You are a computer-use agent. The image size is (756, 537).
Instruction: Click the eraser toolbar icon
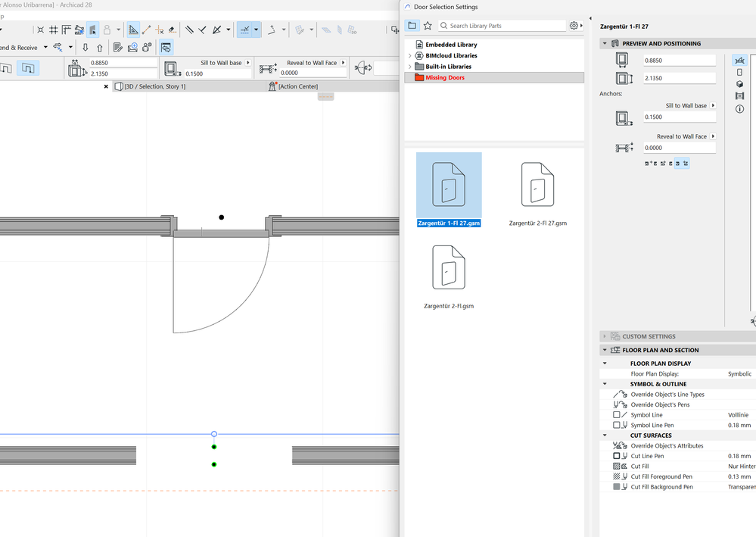[x=172, y=30]
